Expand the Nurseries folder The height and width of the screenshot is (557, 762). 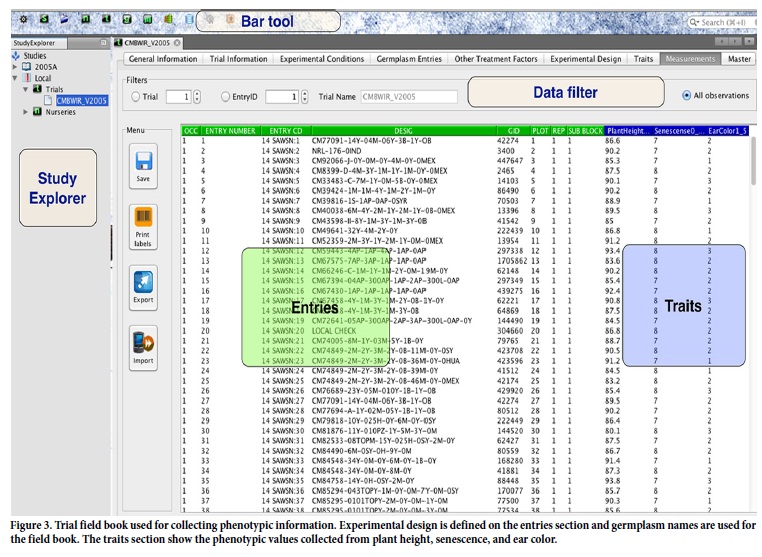click(24, 111)
